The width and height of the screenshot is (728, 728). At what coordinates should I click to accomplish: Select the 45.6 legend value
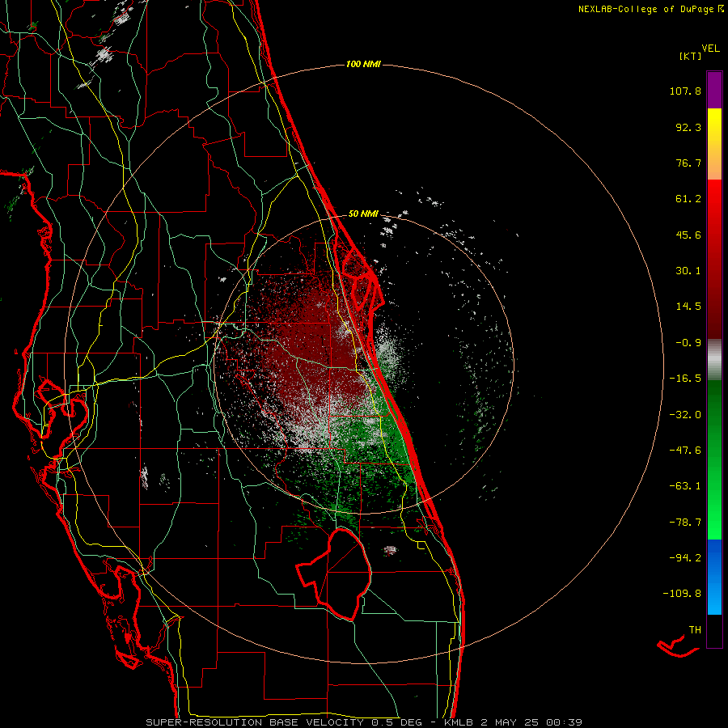click(x=688, y=235)
